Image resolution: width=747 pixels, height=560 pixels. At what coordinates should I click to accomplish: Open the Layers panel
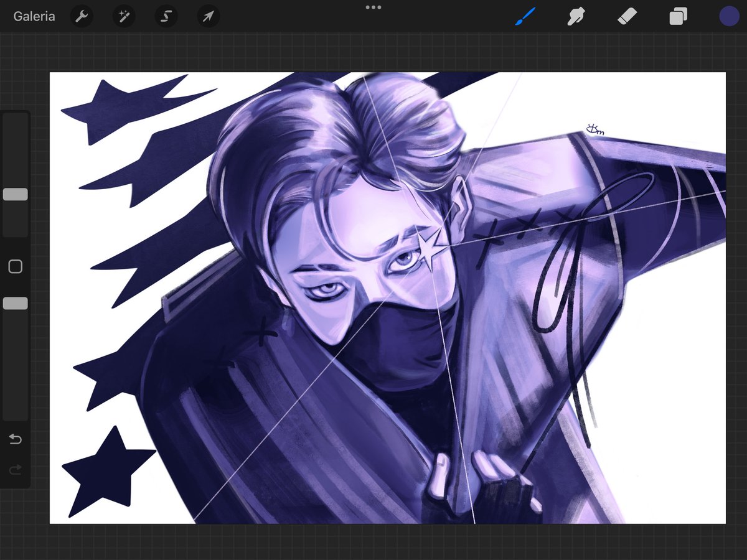(x=678, y=17)
